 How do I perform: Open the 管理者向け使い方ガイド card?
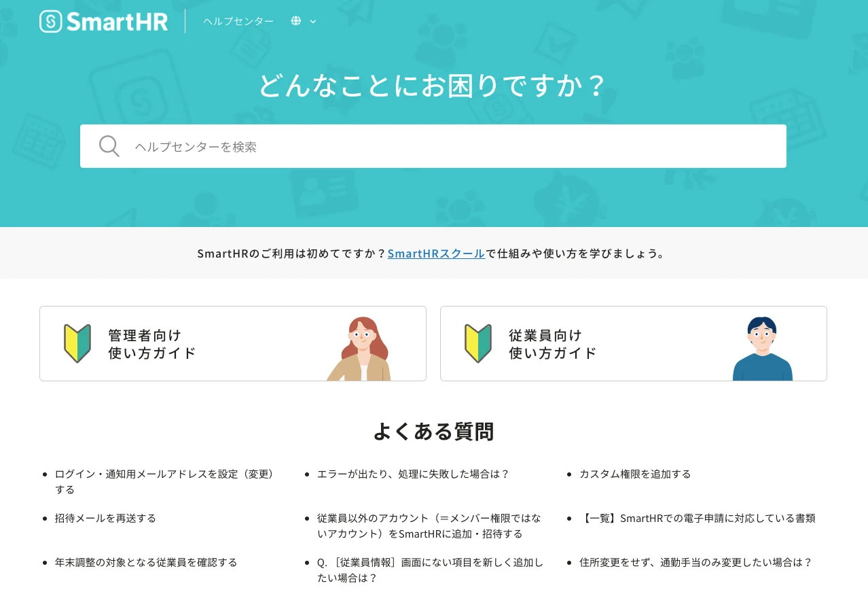(233, 344)
